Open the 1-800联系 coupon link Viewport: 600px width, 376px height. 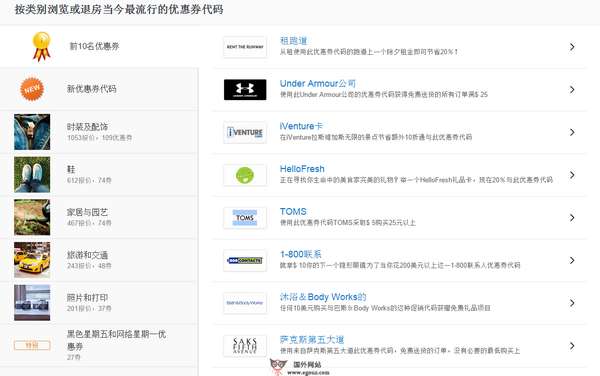(x=300, y=254)
